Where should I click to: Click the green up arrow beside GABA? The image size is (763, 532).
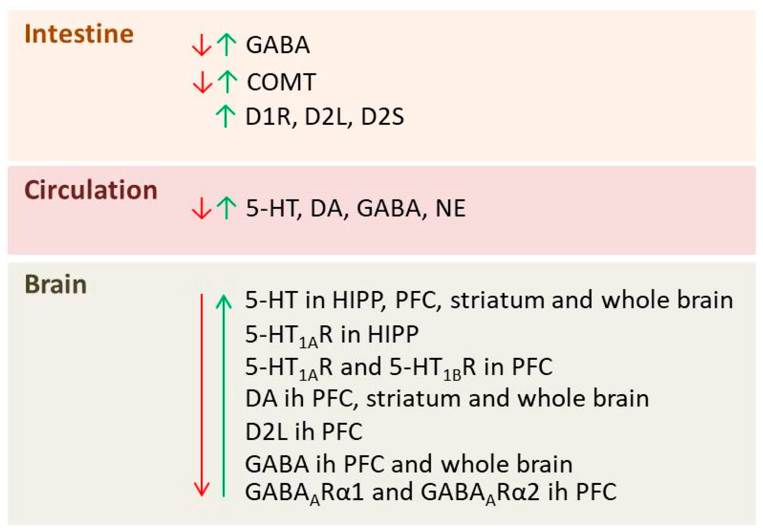(x=227, y=45)
